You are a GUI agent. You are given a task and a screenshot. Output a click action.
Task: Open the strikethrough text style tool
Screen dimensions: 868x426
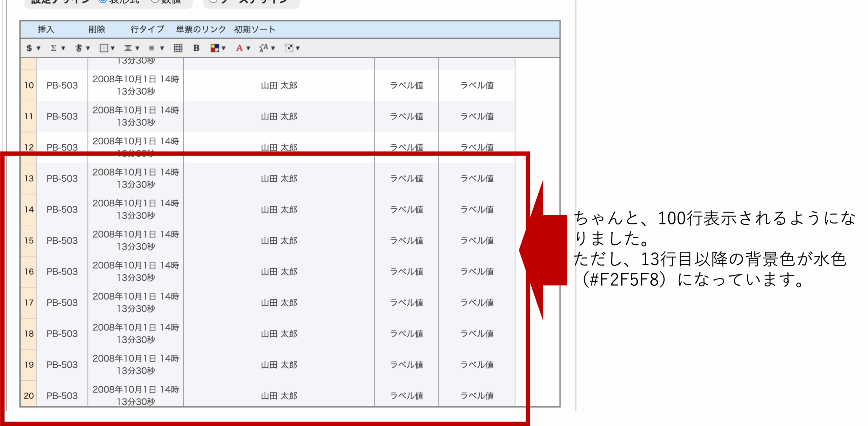(x=82, y=48)
